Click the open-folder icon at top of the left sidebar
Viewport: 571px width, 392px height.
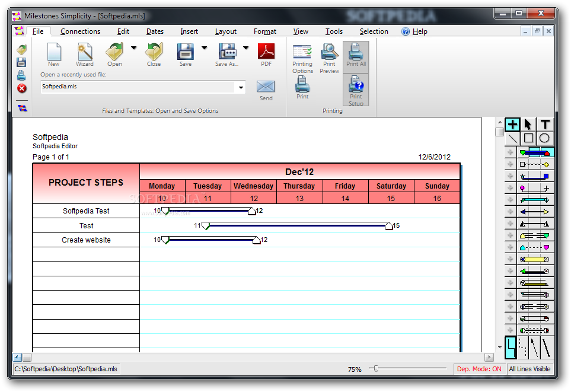point(22,50)
